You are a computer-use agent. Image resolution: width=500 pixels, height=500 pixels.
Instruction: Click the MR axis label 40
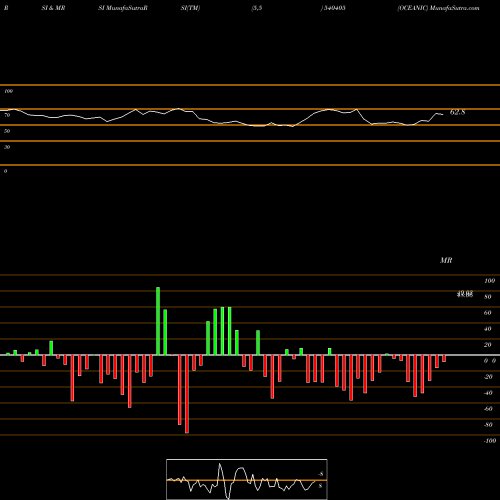click(x=488, y=329)
